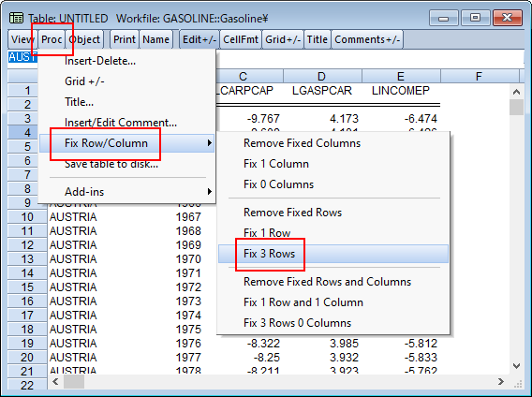Open the View menu
532x397 pixels.
[x=22, y=39]
